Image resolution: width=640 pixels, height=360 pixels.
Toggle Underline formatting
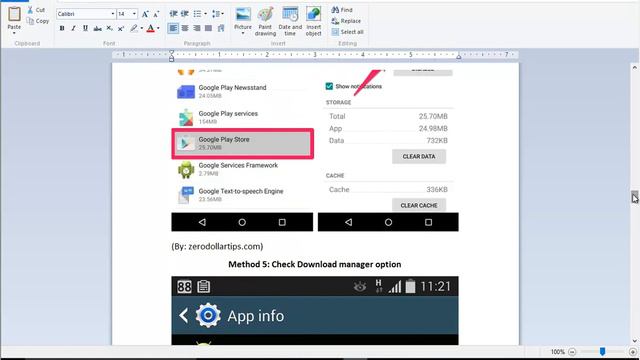85,28
